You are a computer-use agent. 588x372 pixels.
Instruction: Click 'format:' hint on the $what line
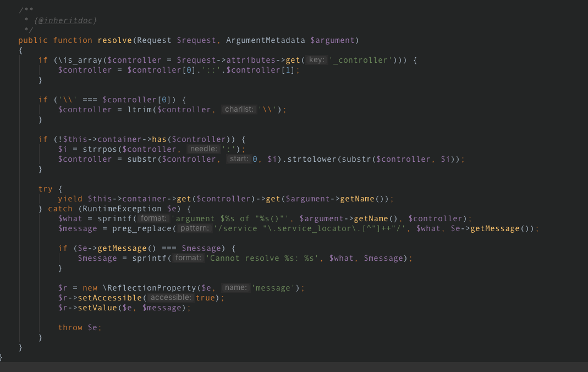pyautogui.click(x=153, y=218)
